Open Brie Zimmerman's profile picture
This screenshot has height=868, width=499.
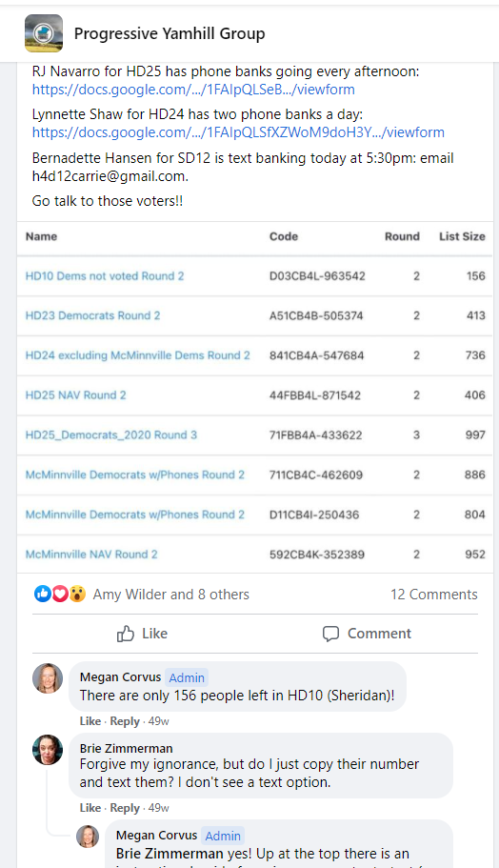(x=48, y=750)
